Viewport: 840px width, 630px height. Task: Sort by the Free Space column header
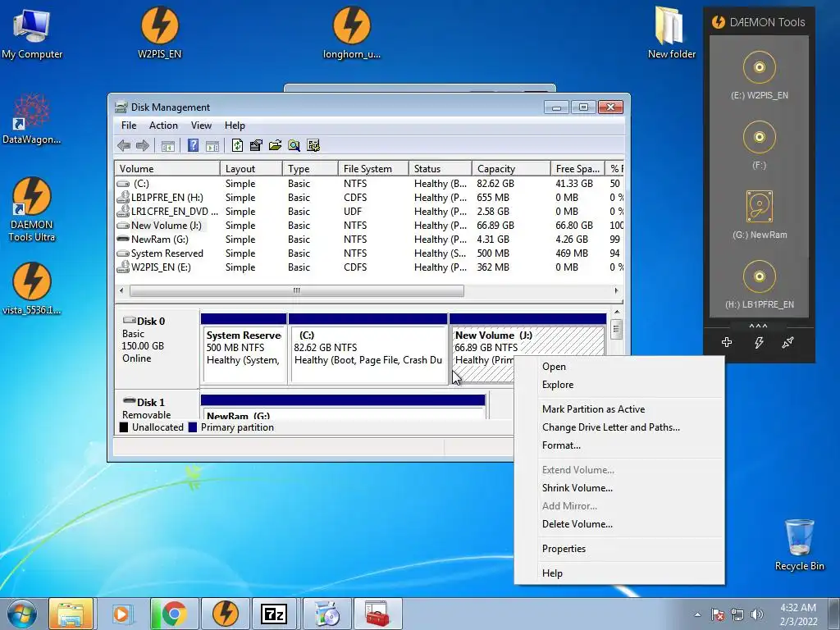pyautogui.click(x=577, y=169)
